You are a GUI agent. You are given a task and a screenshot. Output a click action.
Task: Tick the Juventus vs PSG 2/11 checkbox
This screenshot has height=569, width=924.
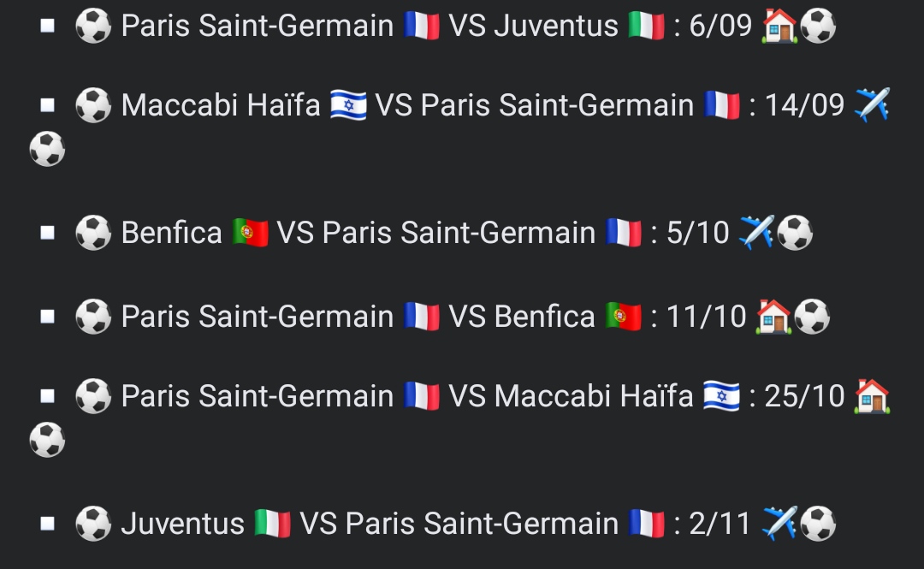pyautogui.click(x=48, y=523)
